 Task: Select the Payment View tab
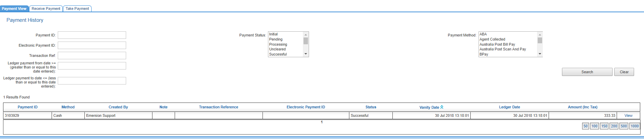point(14,9)
